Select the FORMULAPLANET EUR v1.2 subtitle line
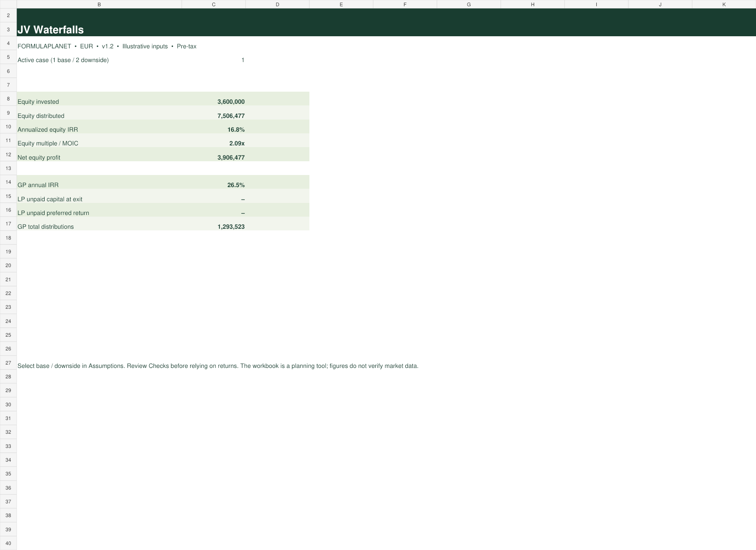This screenshot has width=756, height=550. click(107, 46)
